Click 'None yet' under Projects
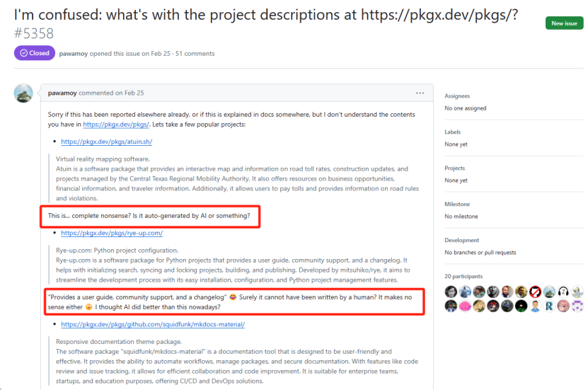Viewport: 588px width, 390px height. point(456,180)
